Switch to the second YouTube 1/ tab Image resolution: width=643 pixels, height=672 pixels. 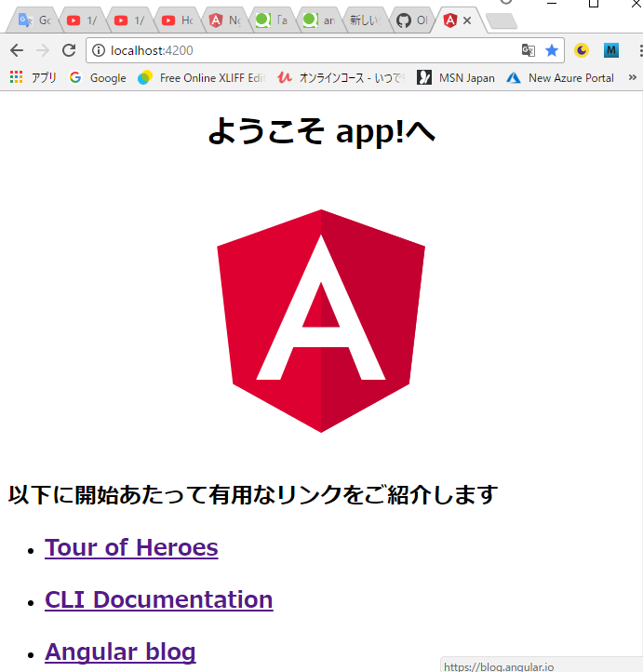pos(129,20)
